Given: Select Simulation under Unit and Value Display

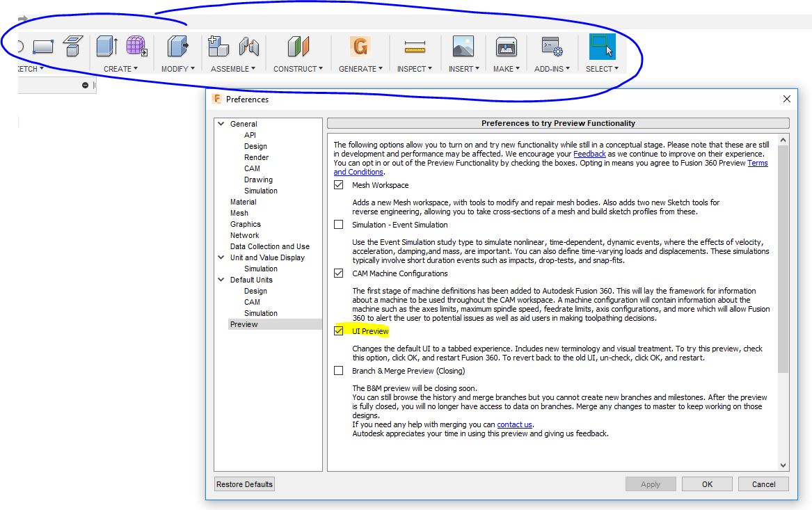Looking at the screenshot, I should point(261,269).
